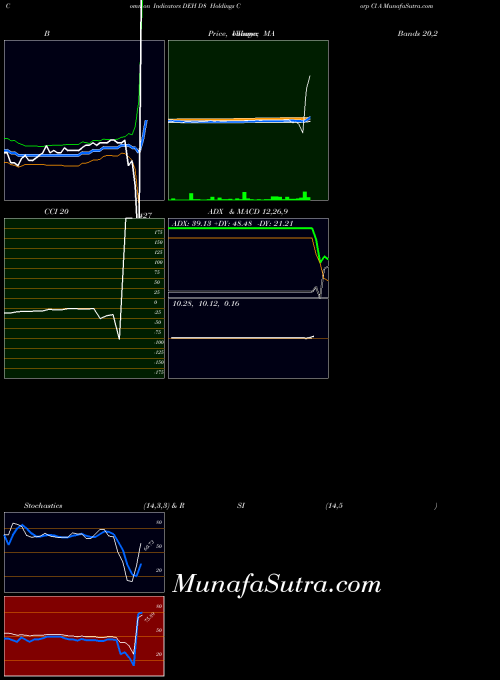Image resolution: width=500 pixels, height=680 pixels.
Task: Click the '(14,5' RSI parameters label
Action: 334,506
